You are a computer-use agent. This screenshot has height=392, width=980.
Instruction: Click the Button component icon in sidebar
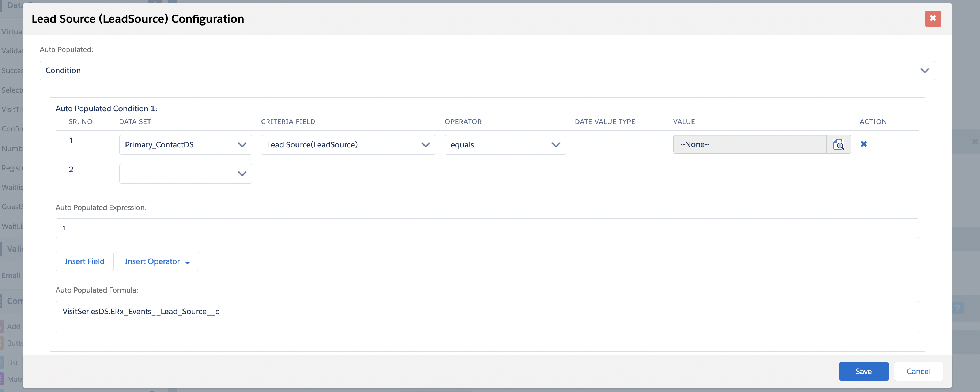click(2, 343)
